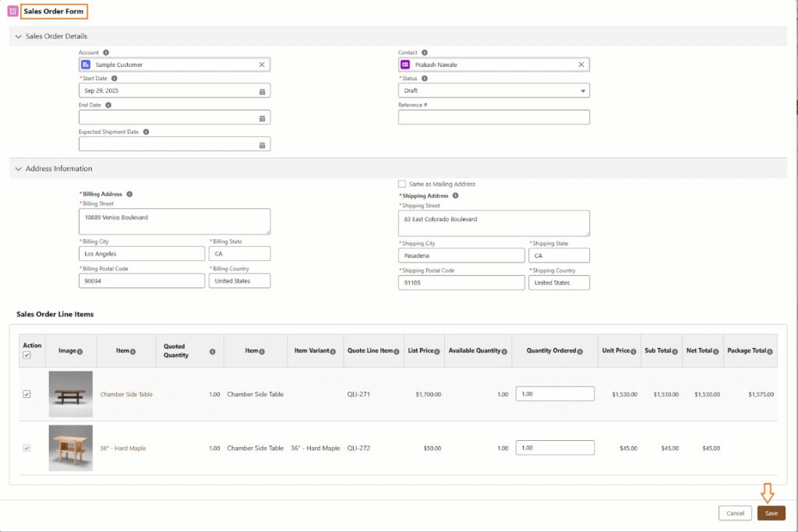Click the Billing Address info icon

pyautogui.click(x=129, y=194)
